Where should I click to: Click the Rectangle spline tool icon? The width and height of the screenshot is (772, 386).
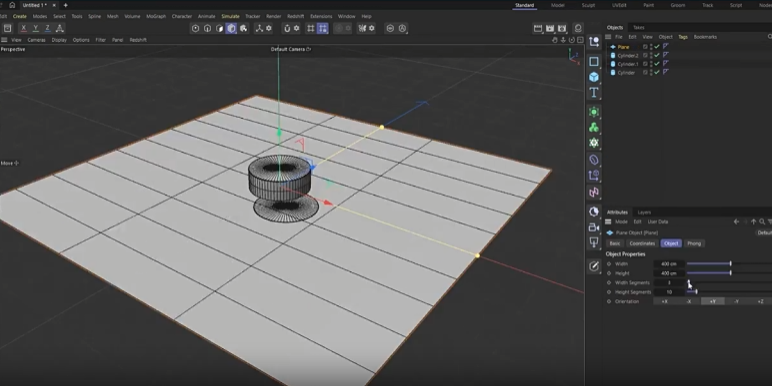click(x=594, y=62)
